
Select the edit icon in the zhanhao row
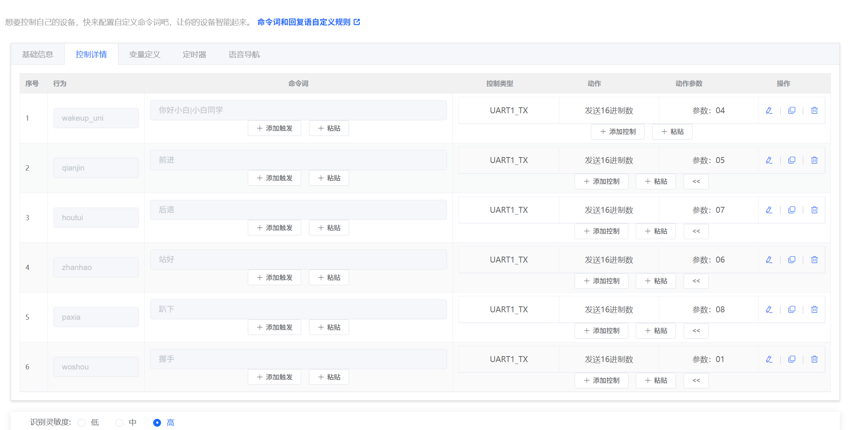click(x=769, y=260)
